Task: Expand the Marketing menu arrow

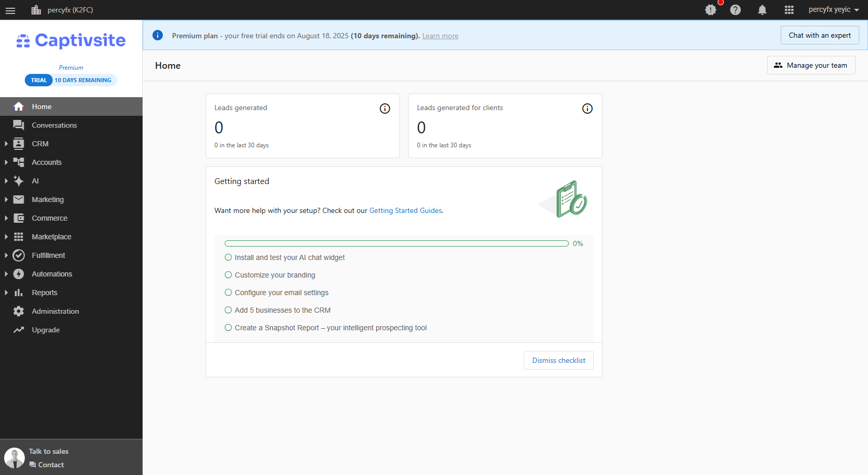Action: coord(6,200)
